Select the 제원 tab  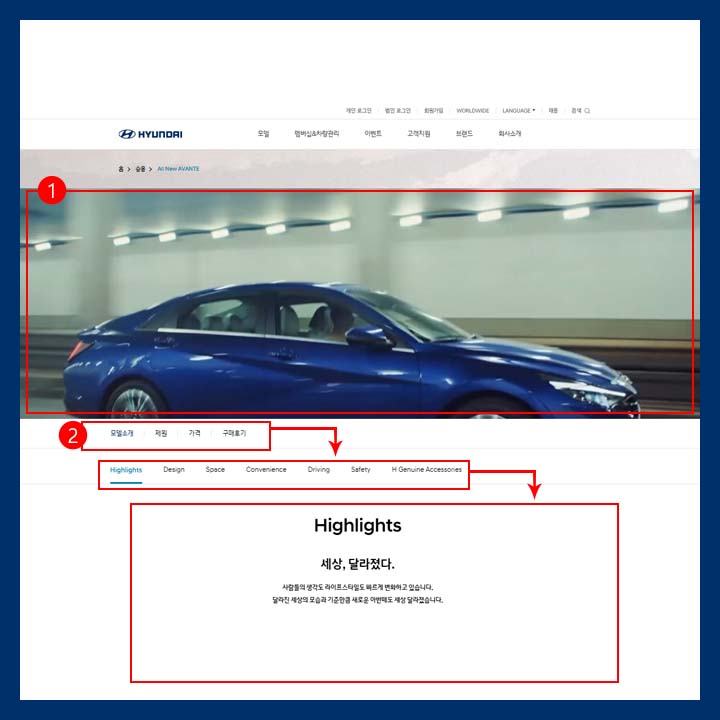pyautogui.click(x=161, y=433)
